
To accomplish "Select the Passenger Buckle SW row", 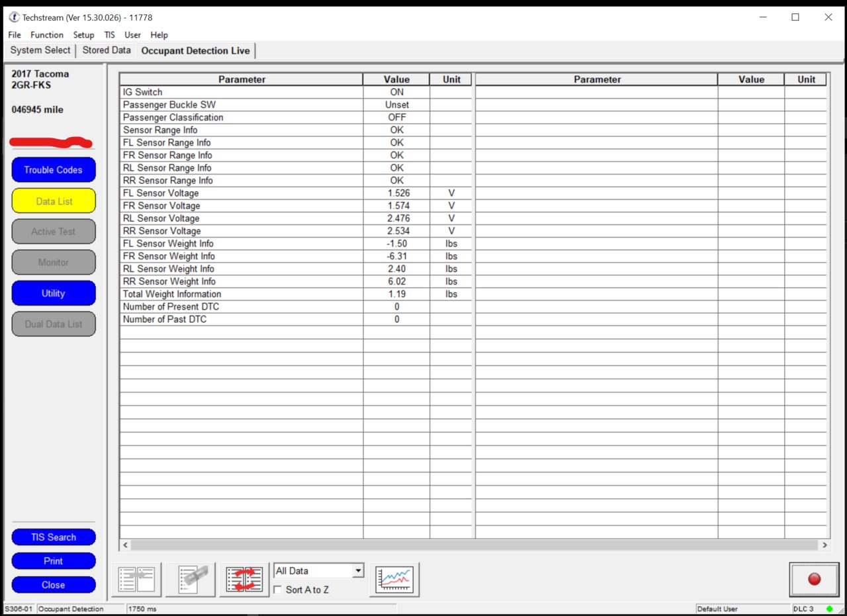I will pyautogui.click(x=296, y=105).
